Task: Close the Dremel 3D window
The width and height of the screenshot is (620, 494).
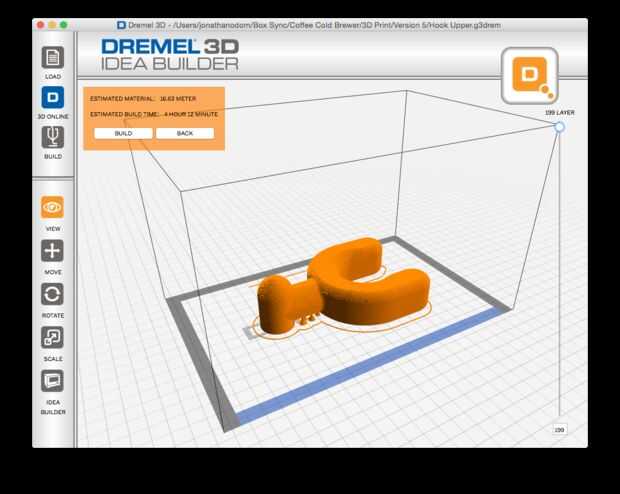Action: tap(40, 25)
